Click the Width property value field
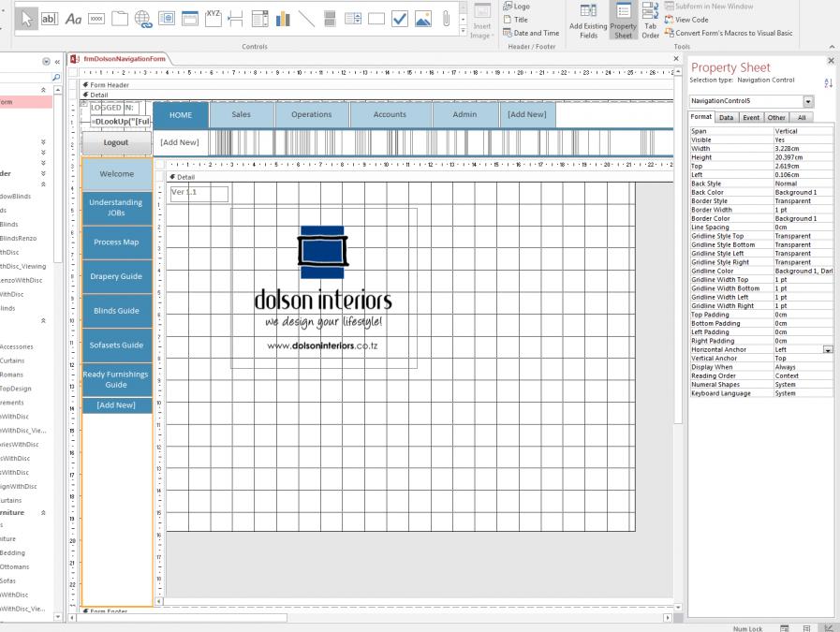This screenshot has width=840, height=632. click(803, 149)
